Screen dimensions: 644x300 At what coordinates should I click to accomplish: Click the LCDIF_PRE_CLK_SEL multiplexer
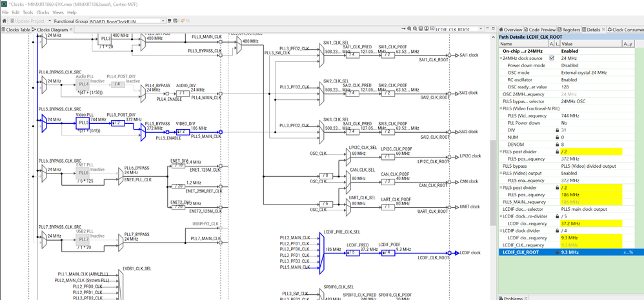(x=321, y=253)
